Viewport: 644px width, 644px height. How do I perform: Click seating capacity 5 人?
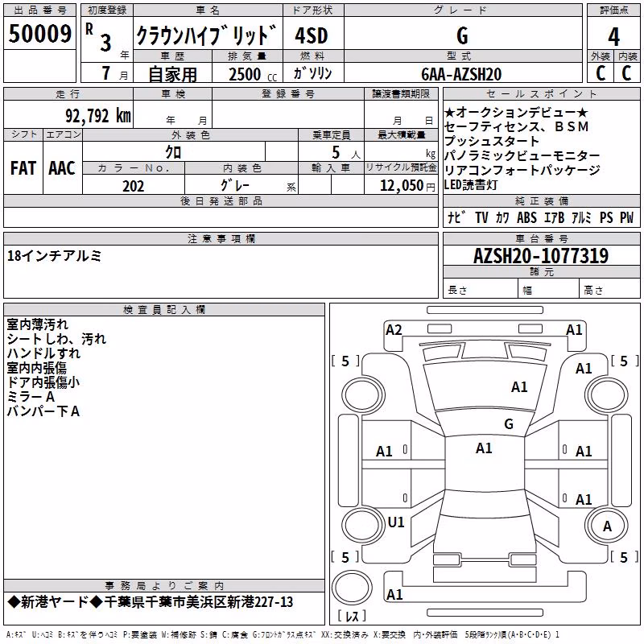(x=346, y=153)
